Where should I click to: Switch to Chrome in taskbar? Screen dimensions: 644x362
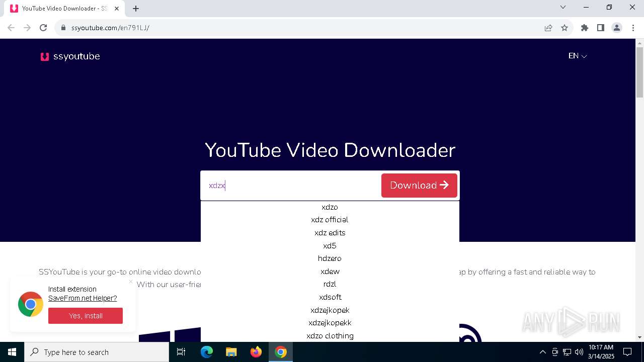point(281,352)
